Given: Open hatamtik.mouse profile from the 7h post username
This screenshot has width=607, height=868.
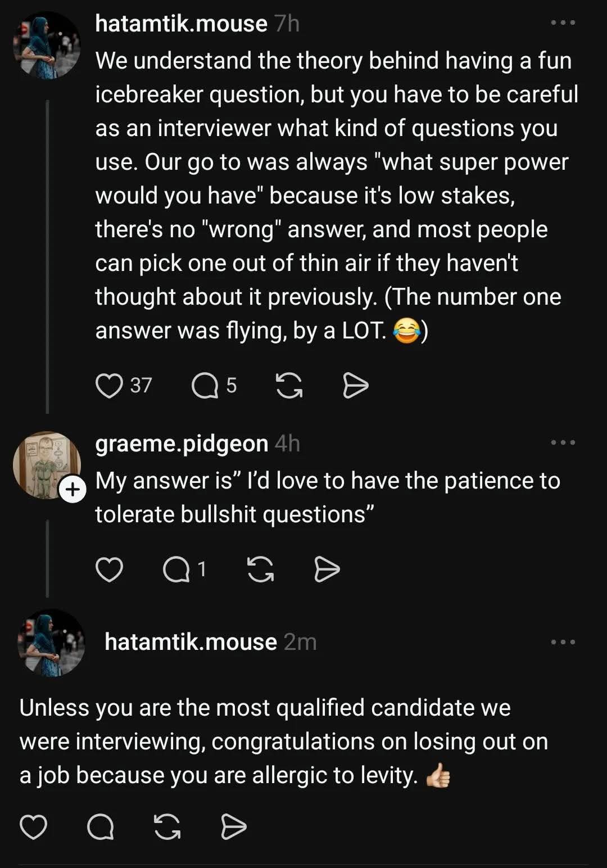Looking at the screenshot, I should tap(181, 24).
